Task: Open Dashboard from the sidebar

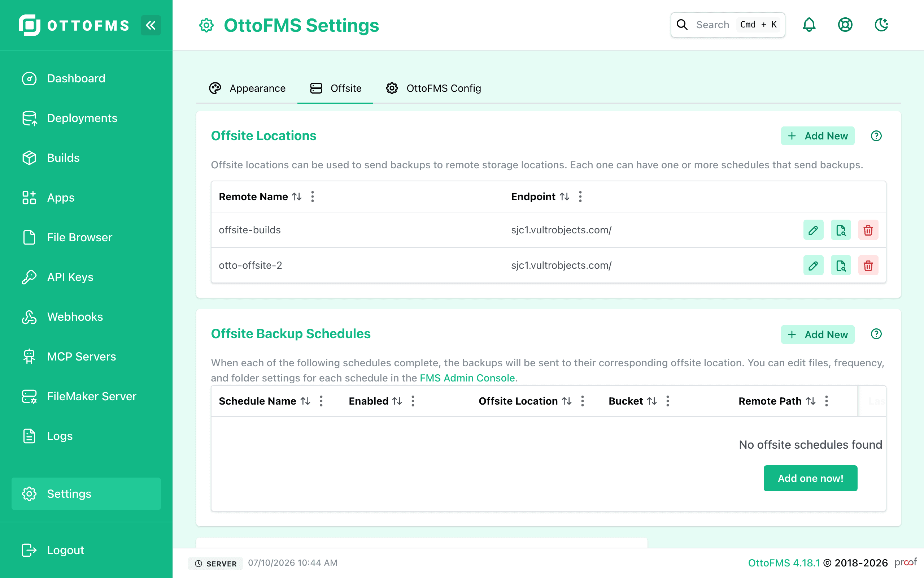Action: point(86,78)
